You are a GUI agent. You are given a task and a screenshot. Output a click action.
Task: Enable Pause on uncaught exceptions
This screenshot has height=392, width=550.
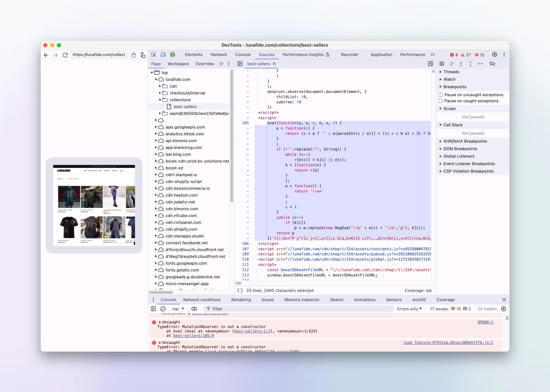point(441,95)
